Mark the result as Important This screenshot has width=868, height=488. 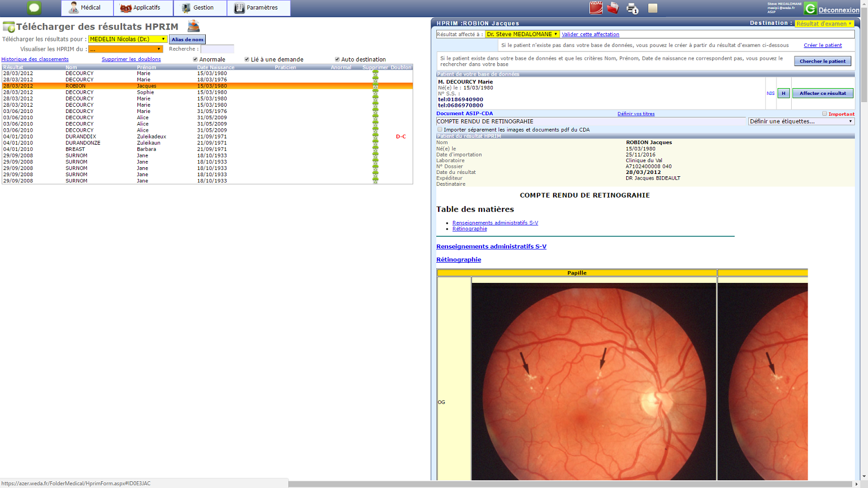tap(824, 114)
